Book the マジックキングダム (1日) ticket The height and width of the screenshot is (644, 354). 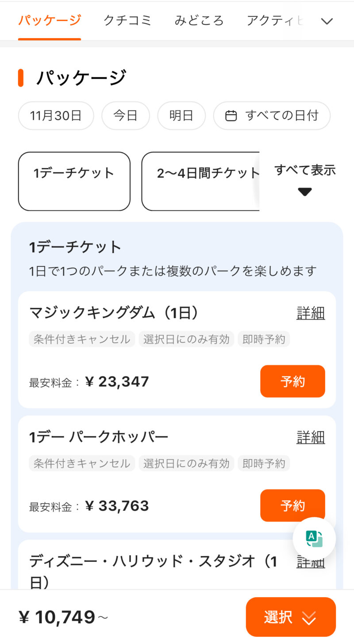[292, 381]
